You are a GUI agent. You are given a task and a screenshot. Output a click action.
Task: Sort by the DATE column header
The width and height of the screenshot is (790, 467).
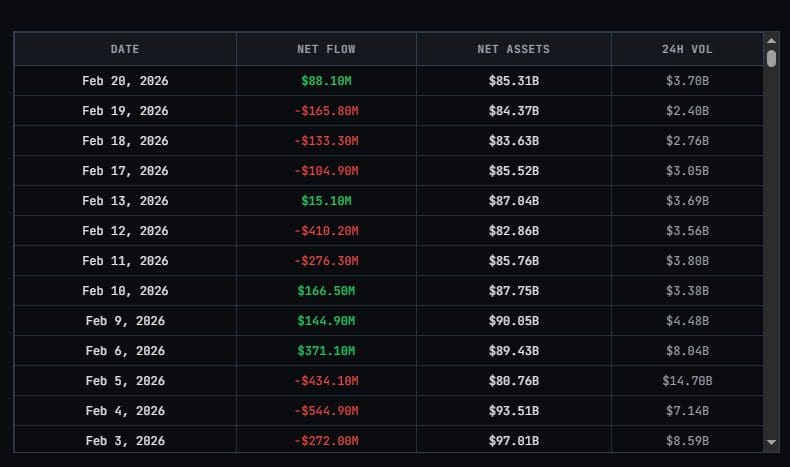125,49
